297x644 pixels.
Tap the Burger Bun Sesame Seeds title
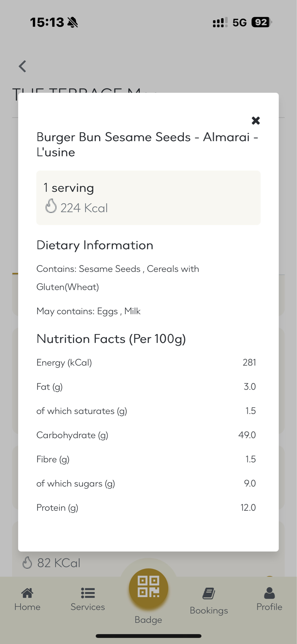[x=147, y=145]
